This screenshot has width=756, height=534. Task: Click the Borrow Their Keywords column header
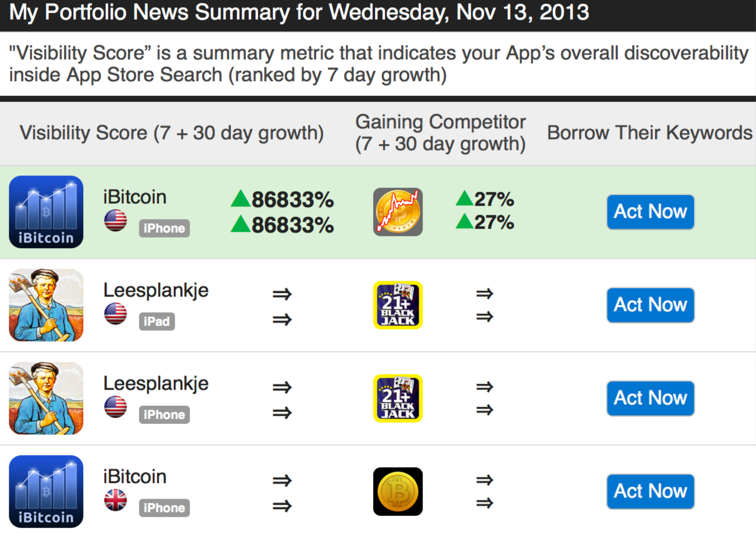point(649,133)
